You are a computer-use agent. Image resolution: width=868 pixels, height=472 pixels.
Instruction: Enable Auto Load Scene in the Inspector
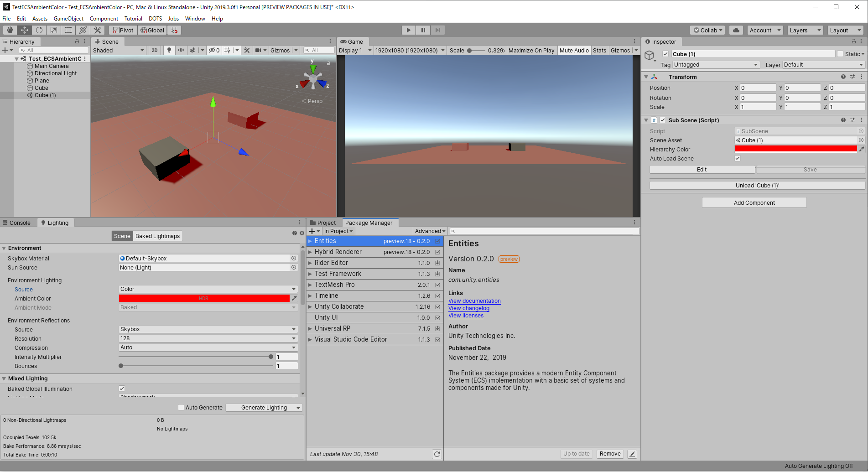738,158
